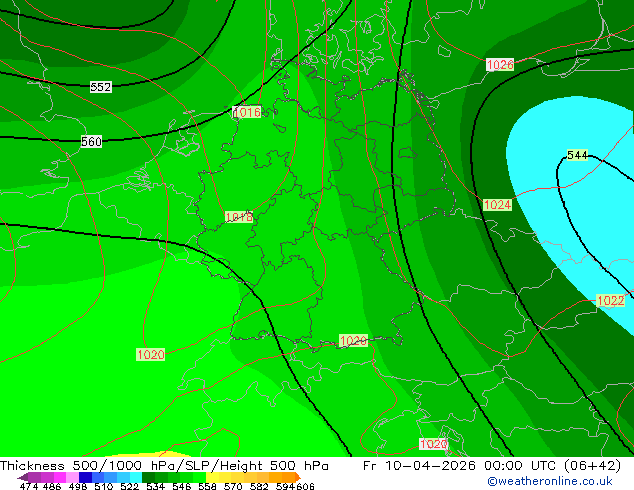Pick the darkest green legend swatch
This screenshot has width=634, height=490.
click(148, 477)
